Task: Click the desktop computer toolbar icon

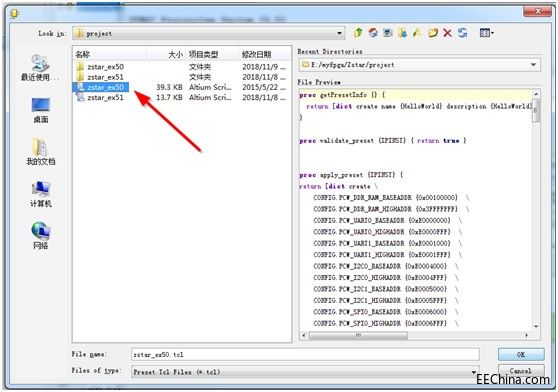Action: point(388,33)
